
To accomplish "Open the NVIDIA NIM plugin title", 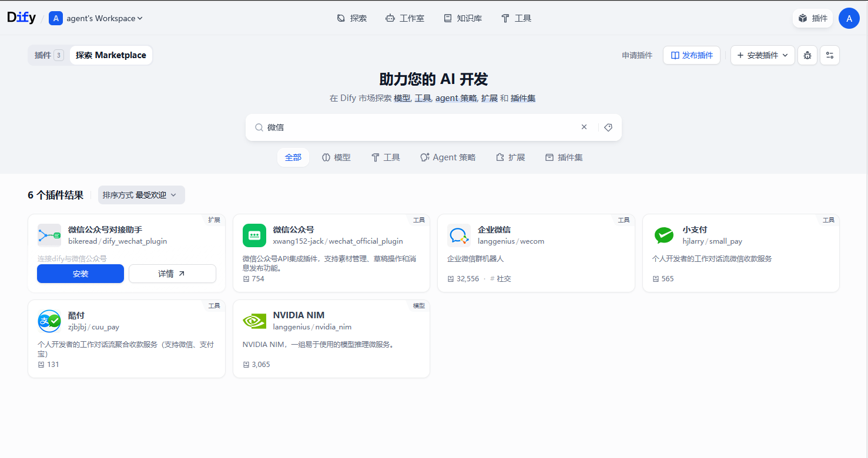I will pyautogui.click(x=299, y=315).
